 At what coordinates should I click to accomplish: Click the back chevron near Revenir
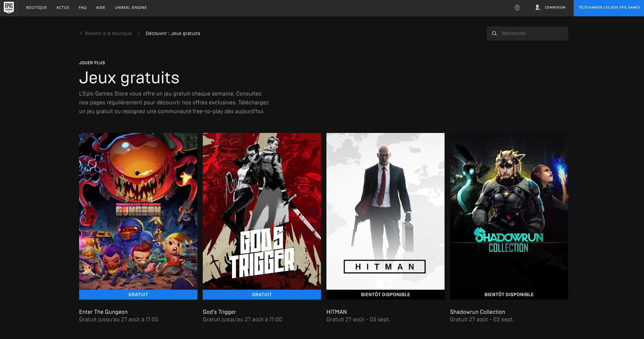pos(81,33)
